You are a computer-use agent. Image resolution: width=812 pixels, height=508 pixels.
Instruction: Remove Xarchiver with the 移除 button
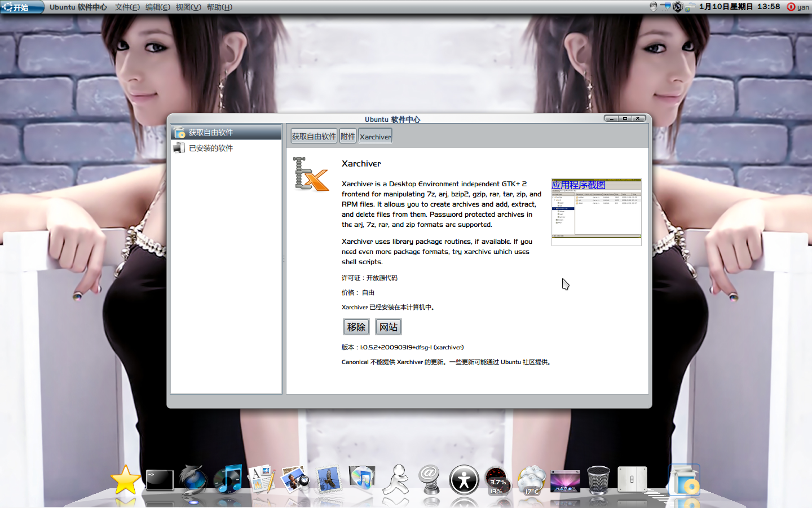pyautogui.click(x=356, y=327)
